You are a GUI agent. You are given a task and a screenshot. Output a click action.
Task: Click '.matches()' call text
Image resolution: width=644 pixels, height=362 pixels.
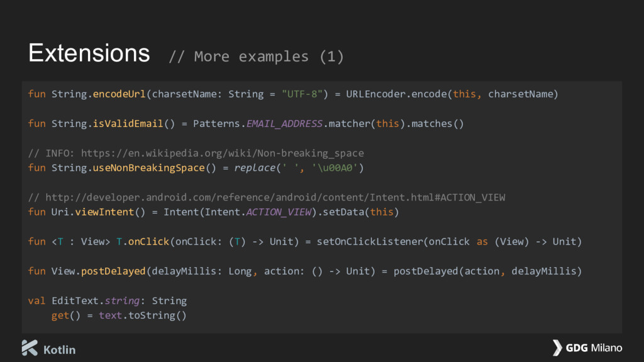pos(435,124)
